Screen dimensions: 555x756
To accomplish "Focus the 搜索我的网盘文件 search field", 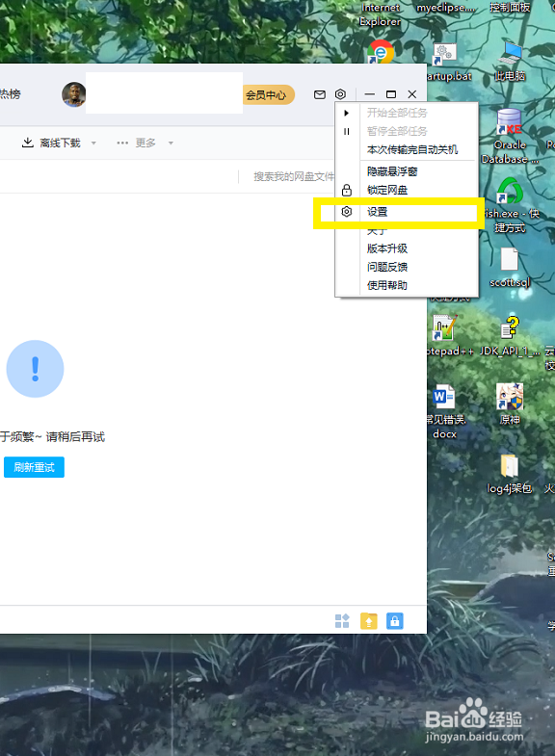I will click(294, 176).
